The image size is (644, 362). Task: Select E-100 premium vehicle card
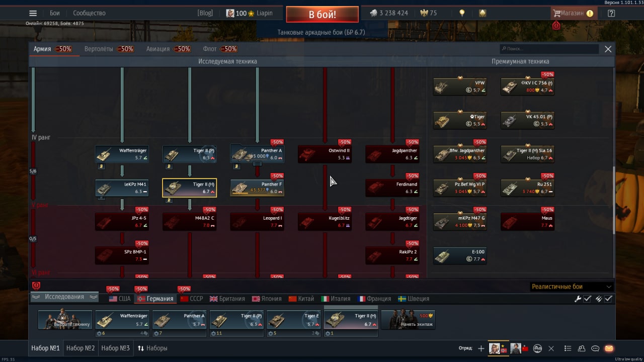pos(460,255)
